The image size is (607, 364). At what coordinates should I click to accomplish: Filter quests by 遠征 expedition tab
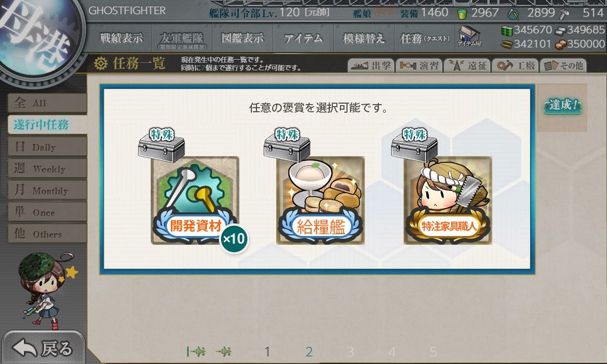(x=467, y=66)
